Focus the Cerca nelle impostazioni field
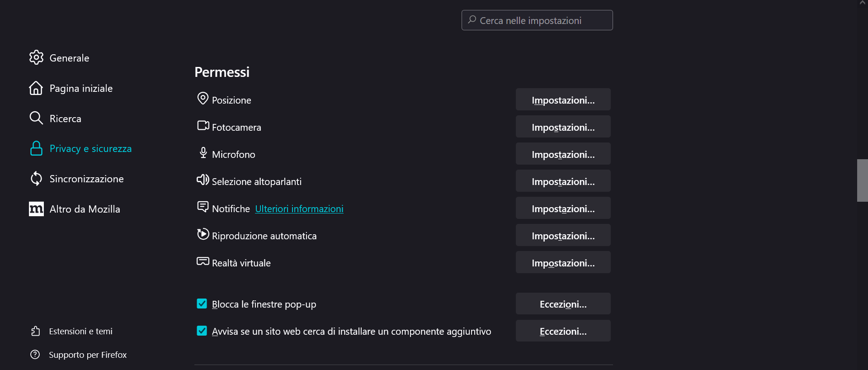The height and width of the screenshot is (370, 868). [x=537, y=20]
